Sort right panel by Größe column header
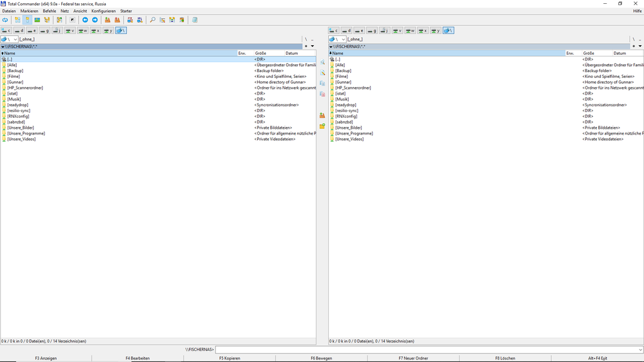This screenshot has height=362, width=644. click(597, 53)
